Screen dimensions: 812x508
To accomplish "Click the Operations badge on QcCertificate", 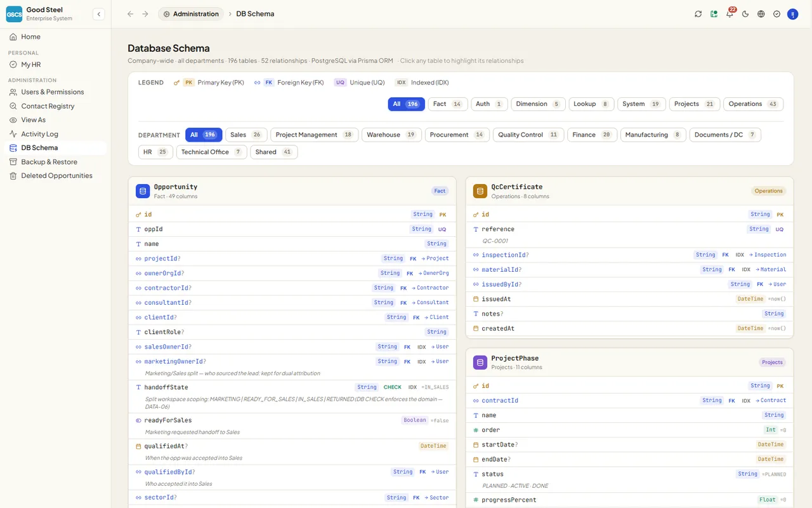I will (x=769, y=191).
